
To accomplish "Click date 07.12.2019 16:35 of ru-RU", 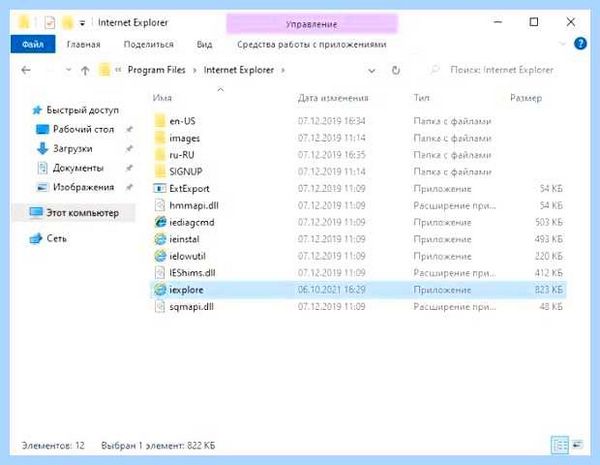I will [332, 155].
